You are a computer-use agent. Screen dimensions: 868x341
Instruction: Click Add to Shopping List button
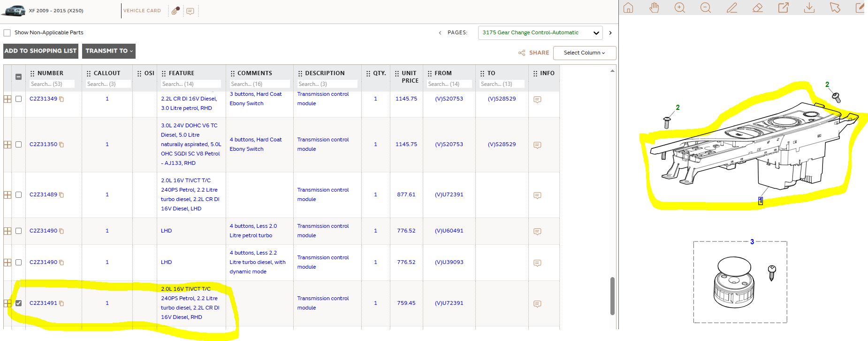click(41, 51)
